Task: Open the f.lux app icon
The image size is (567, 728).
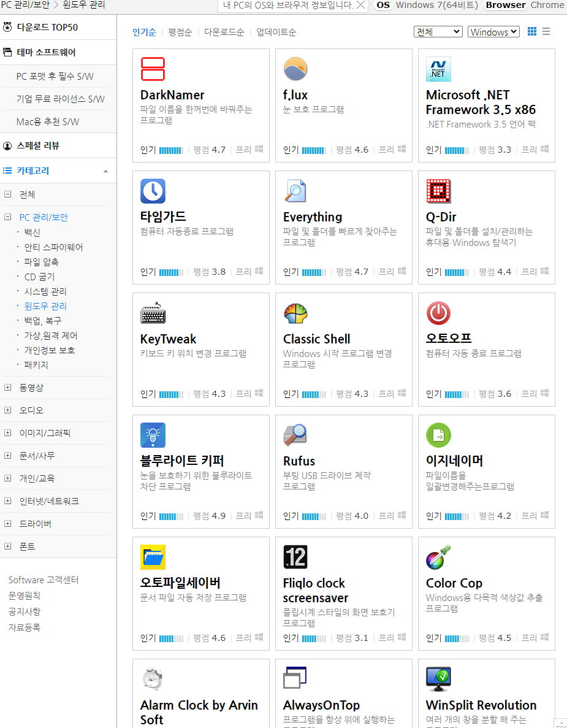Action: pyautogui.click(x=295, y=69)
